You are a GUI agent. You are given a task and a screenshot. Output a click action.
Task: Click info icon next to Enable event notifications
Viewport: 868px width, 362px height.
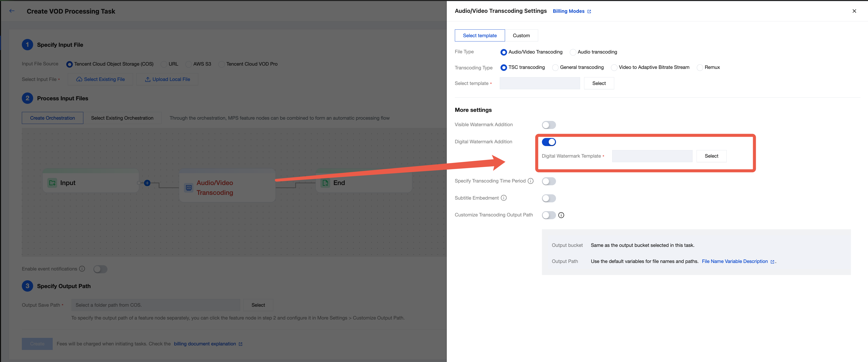(x=82, y=269)
